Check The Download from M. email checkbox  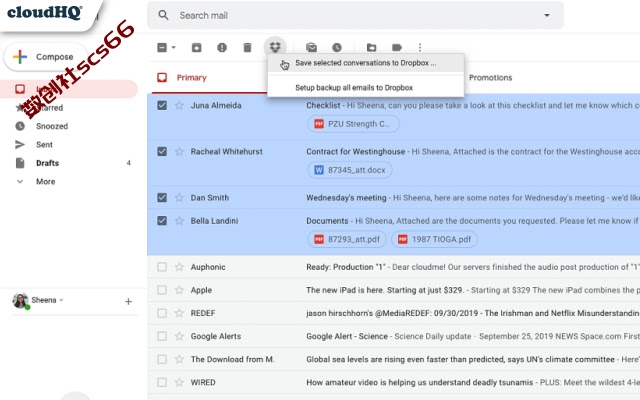pos(162,359)
